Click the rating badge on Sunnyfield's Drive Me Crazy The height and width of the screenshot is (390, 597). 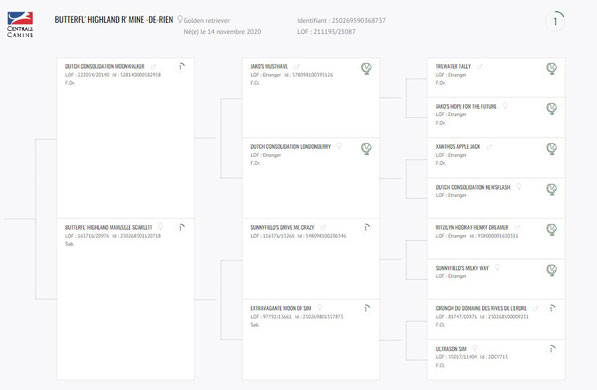pyautogui.click(x=366, y=228)
